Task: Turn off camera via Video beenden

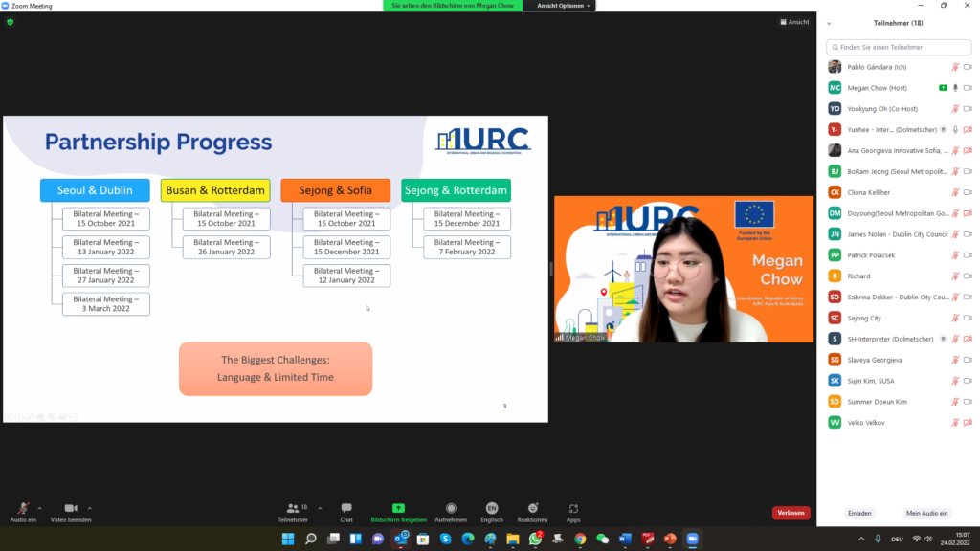Action: click(70, 508)
